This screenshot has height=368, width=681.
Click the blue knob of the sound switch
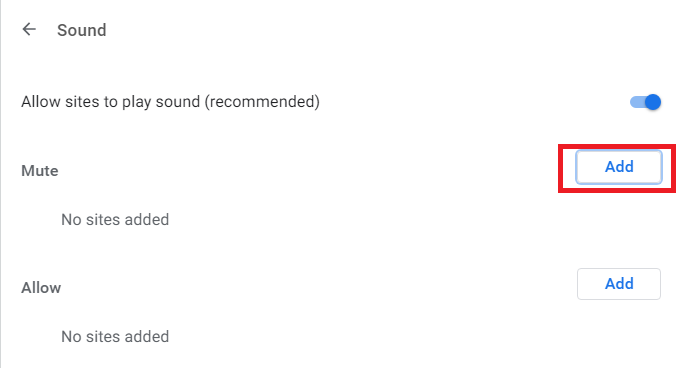pyautogui.click(x=653, y=102)
